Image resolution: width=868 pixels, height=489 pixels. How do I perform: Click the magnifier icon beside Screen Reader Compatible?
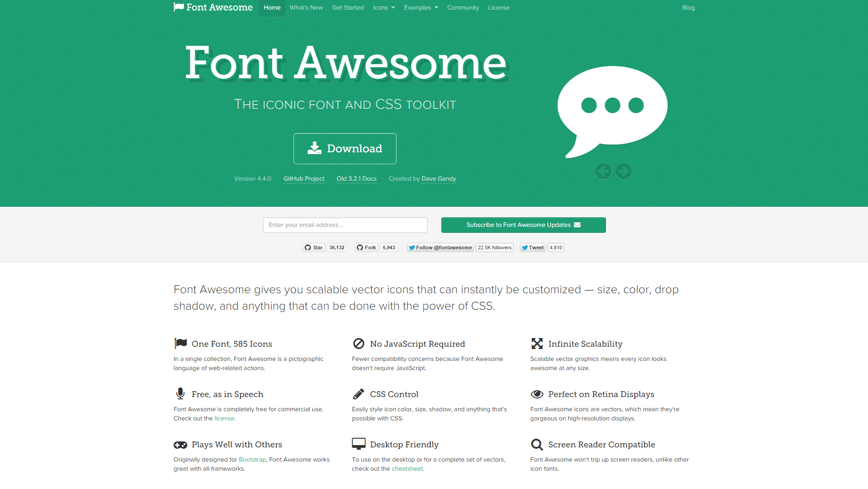537,444
